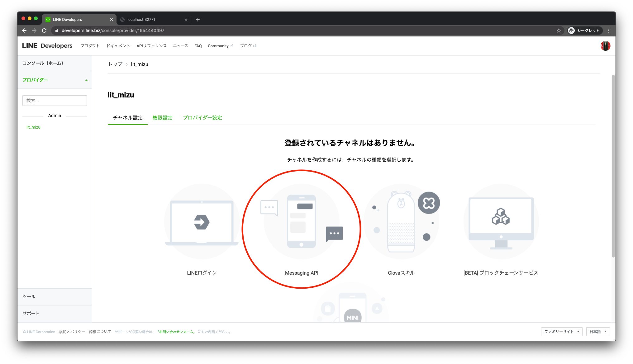Go back with the browser back arrow
This screenshot has width=633, height=364.
click(24, 31)
